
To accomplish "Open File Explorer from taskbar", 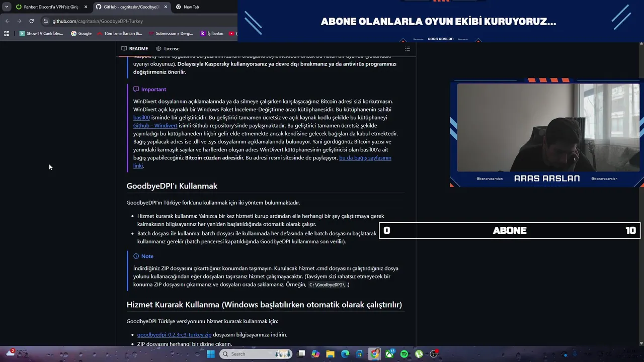I will 331,354.
